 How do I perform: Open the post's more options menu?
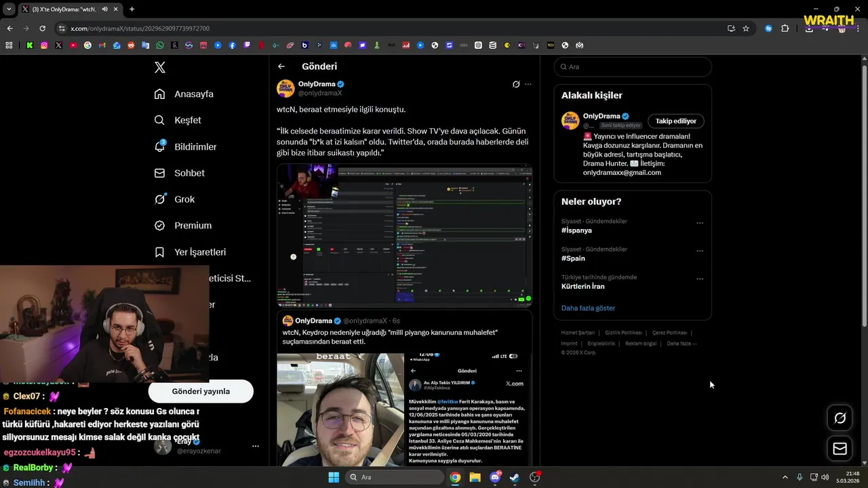(528, 84)
